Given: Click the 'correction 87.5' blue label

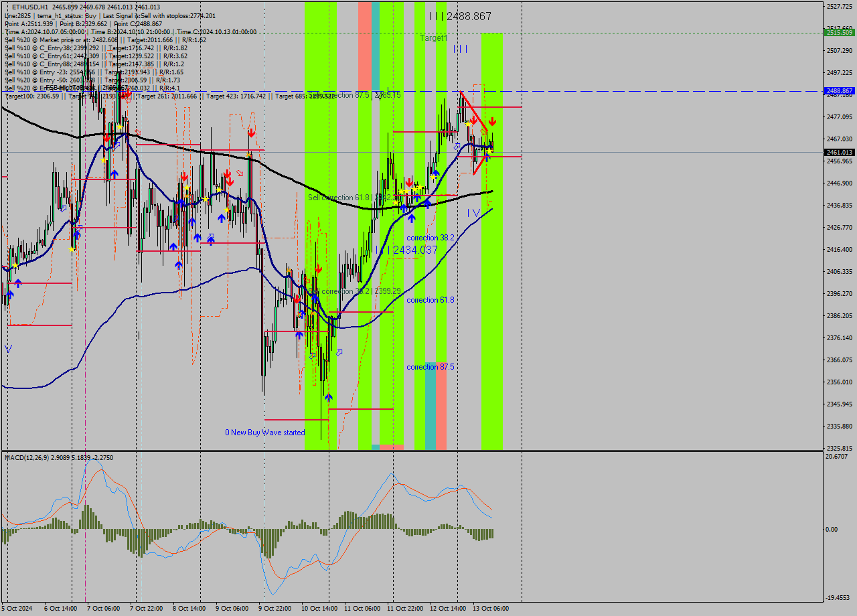Looking at the screenshot, I should coord(431,367).
